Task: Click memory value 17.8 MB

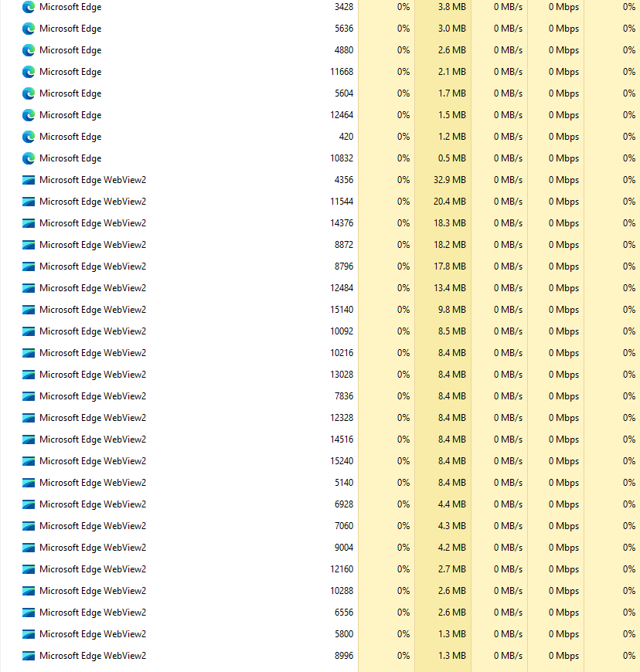Action: pos(450,266)
